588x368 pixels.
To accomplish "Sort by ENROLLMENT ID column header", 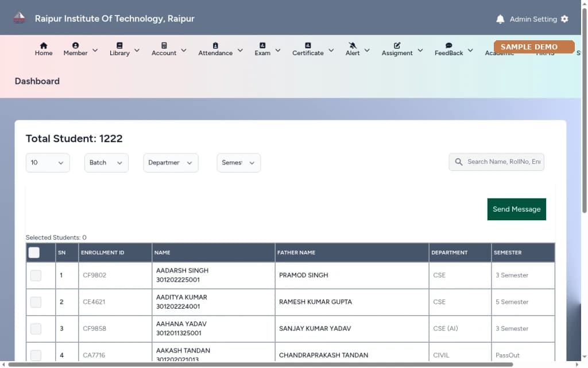I will coord(102,253).
